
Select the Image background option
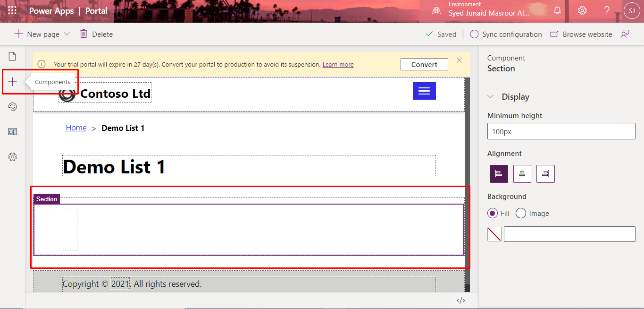tap(520, 213)
